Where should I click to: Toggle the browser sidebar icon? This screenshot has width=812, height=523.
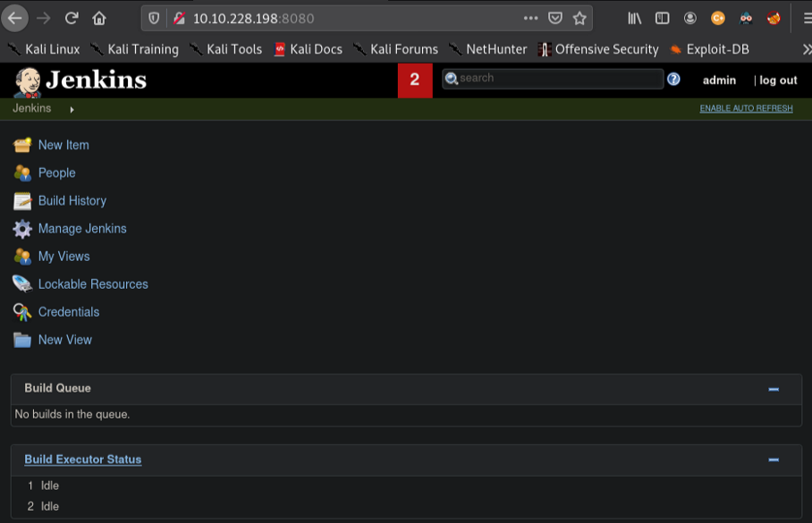click(x=663, y=19)
